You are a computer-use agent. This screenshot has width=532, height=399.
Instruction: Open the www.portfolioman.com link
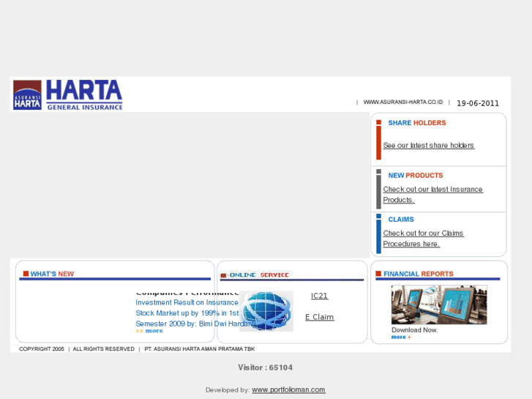288,389
